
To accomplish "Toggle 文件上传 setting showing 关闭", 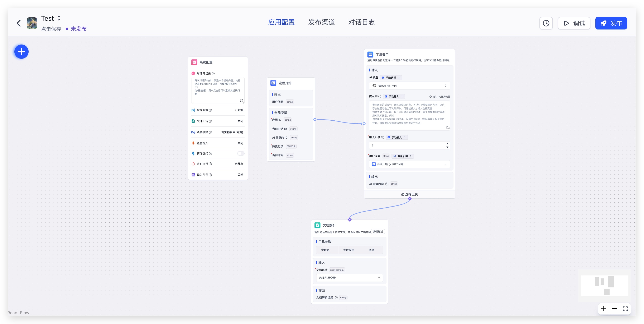I will click(x=240, y=121).
